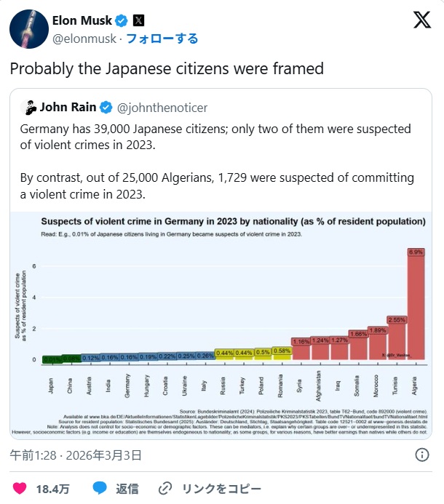Click Elon Musk's profile avatar

pos(25,29)
